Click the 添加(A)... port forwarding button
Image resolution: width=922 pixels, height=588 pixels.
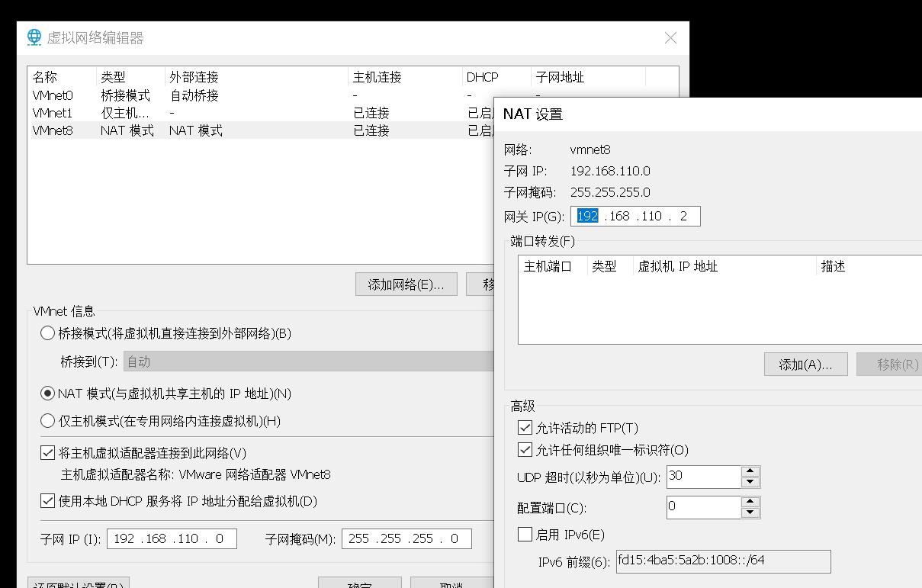click(806, 365)
